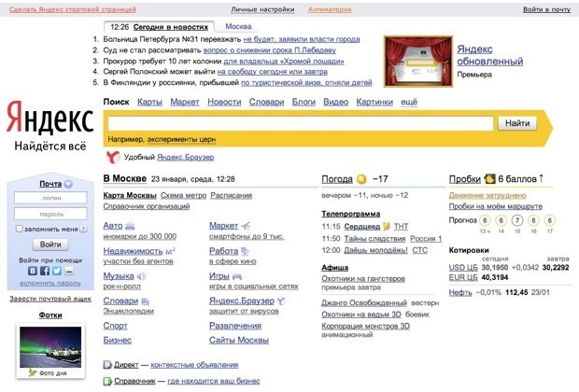Open the Сайты Москвы link
Screen dimensions: 579x392
coord(238,341)
